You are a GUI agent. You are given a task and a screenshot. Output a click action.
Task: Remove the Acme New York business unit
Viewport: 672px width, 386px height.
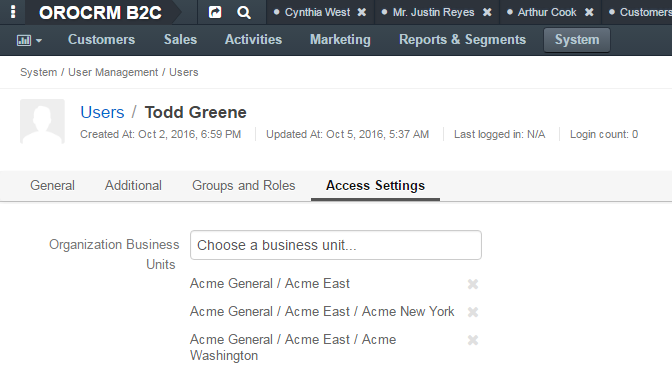[x=473, y=312]
